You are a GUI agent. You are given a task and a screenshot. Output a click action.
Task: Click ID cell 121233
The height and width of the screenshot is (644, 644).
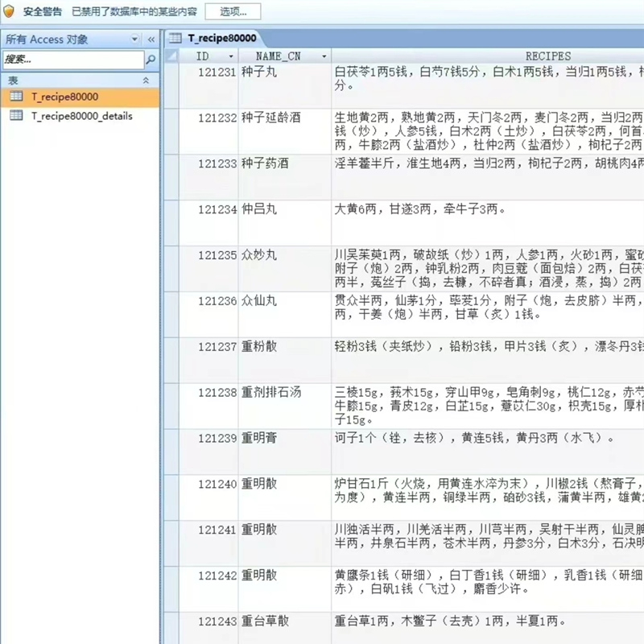point(208,177)
